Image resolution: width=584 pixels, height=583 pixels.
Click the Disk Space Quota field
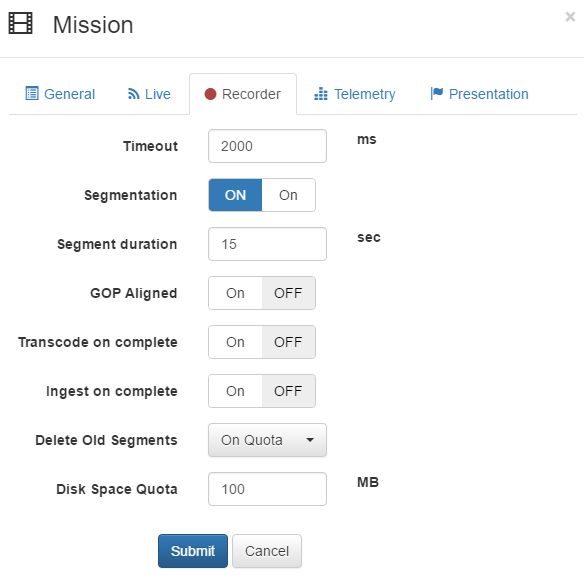[267, 489]
